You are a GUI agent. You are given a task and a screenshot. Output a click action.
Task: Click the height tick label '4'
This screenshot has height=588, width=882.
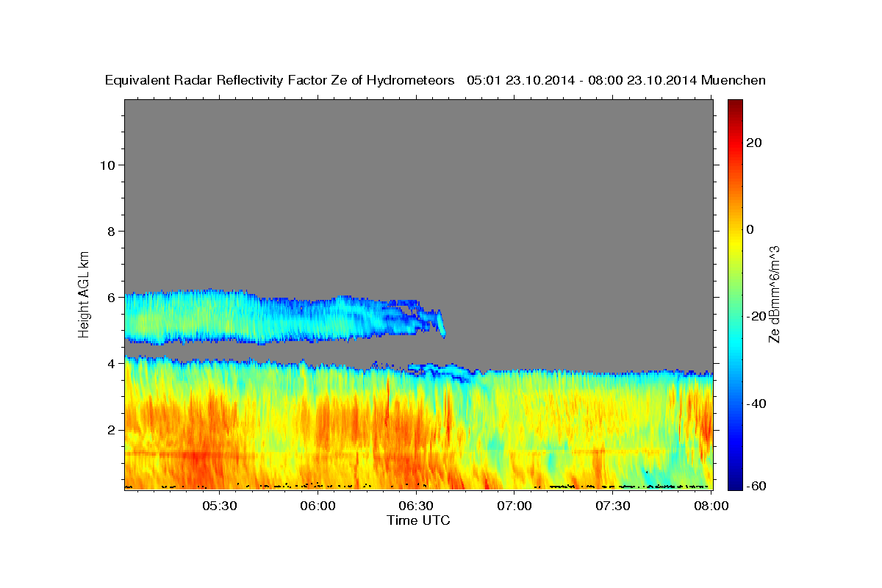point(110,363)
